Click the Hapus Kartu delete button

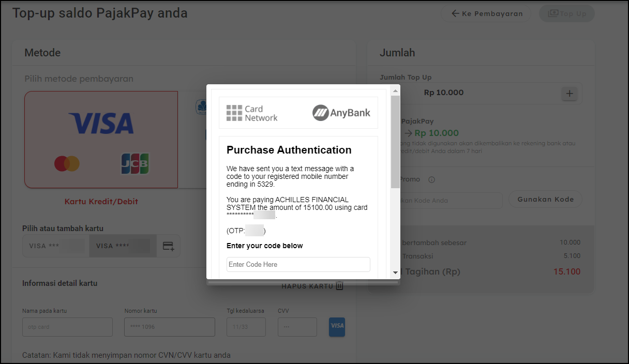click(x=312, y=286)
